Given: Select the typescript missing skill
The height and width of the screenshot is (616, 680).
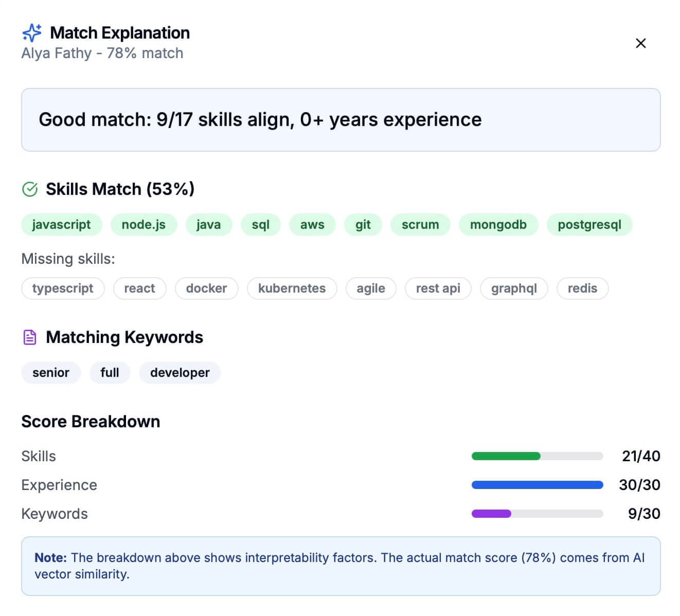Looking at the screenshot, I should click(x=62, y=288).
